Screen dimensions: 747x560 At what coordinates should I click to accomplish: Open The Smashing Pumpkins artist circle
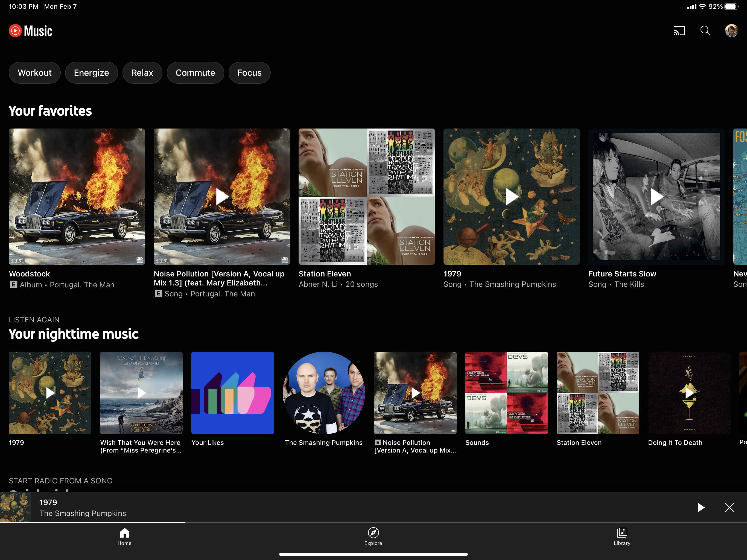(323, 393)
